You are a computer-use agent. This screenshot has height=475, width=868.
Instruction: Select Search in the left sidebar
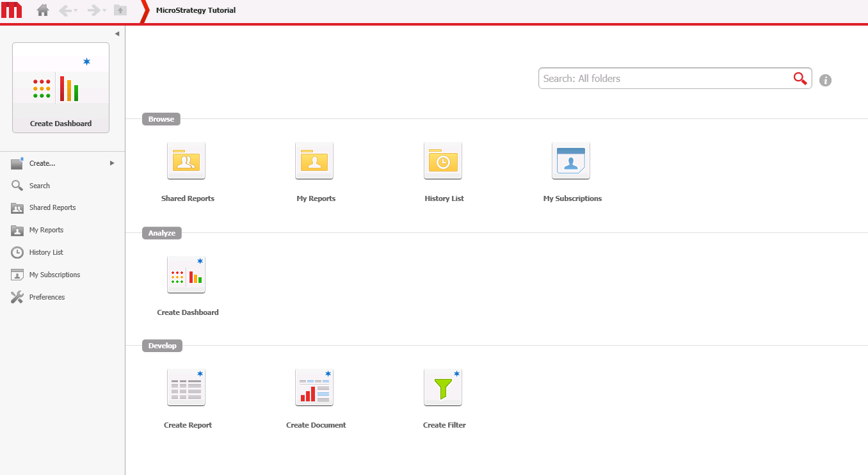click(x=39, y=186)
